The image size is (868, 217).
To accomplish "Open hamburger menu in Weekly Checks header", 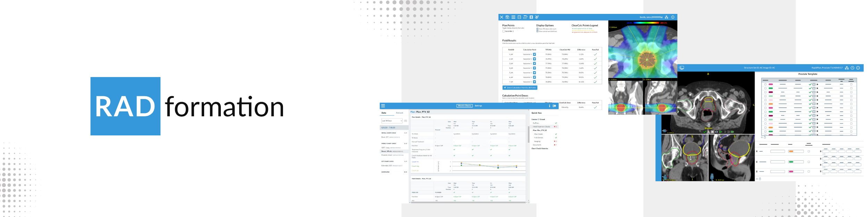I will 383,106.
